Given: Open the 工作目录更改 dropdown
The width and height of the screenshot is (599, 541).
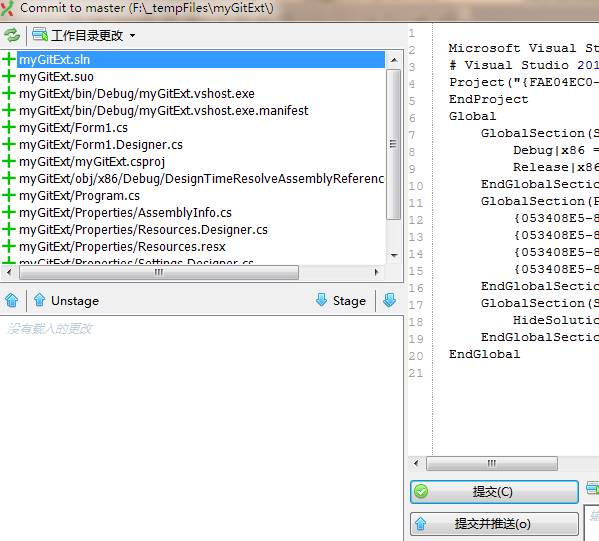Looking at the screenshot, I should [84, 35].
